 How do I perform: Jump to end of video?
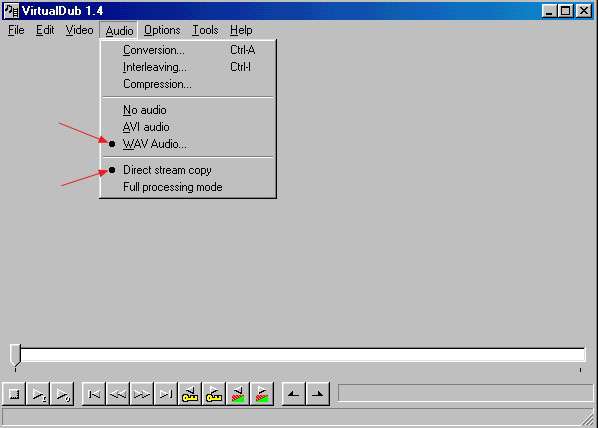[166, 394]
